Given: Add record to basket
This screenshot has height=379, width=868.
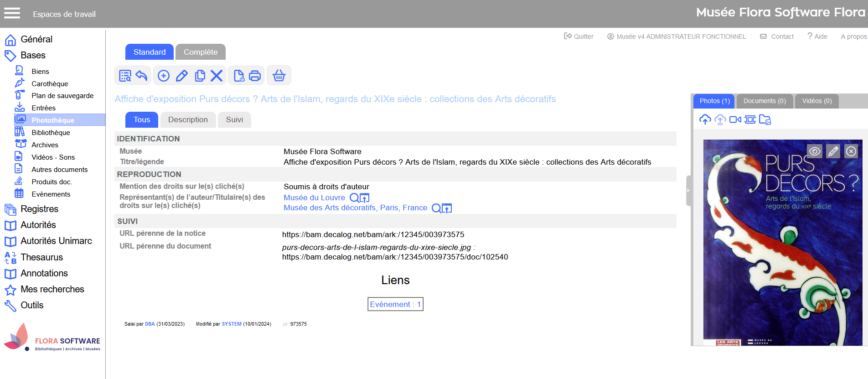Looking at the screenshot, I should [x=279, y=76].
